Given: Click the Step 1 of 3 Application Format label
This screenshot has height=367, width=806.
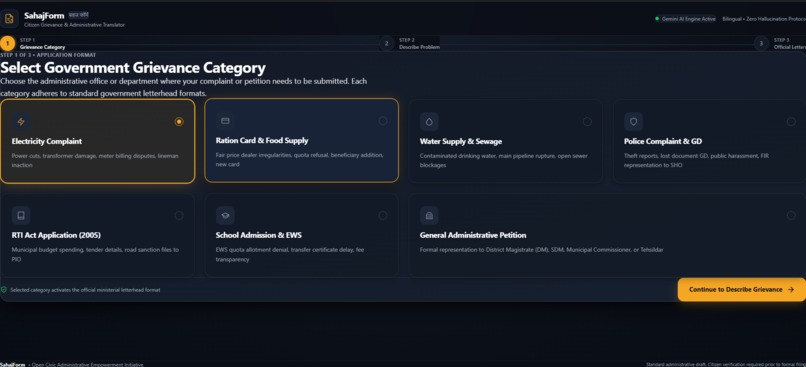Looking at the screenshot, I should [x=48, y=55].
